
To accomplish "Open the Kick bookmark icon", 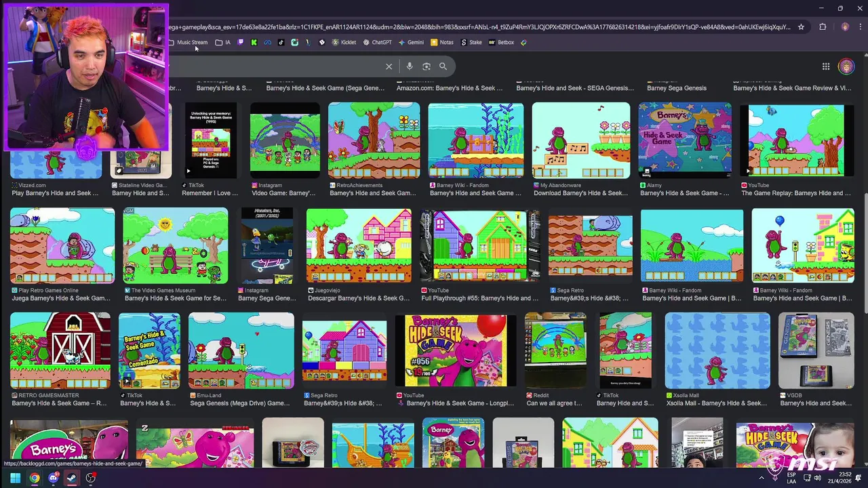I will (x=254, y=42).
